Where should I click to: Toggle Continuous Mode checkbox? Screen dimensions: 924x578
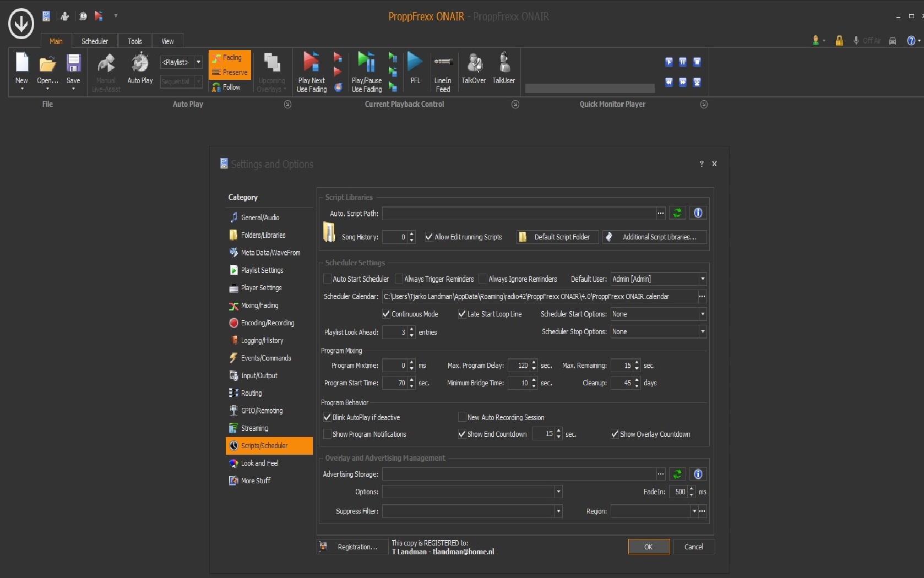(x=386, y=314)
